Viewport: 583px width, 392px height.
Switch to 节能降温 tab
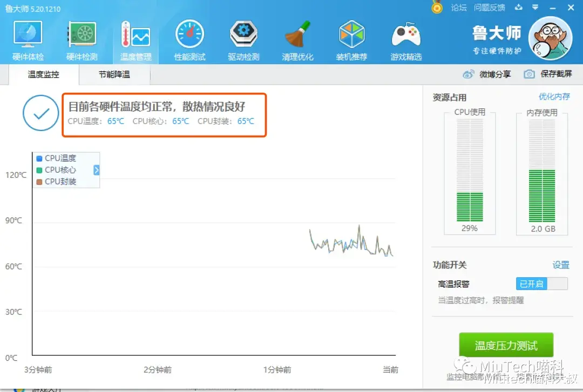(114, 74)
